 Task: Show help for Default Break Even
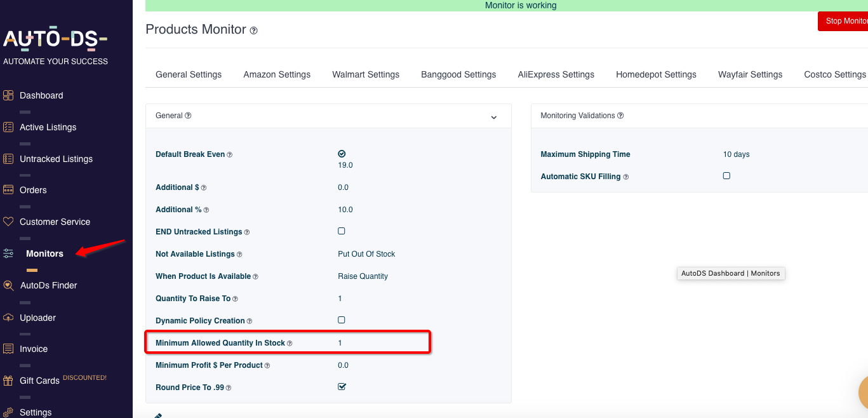tap(230, 155)
